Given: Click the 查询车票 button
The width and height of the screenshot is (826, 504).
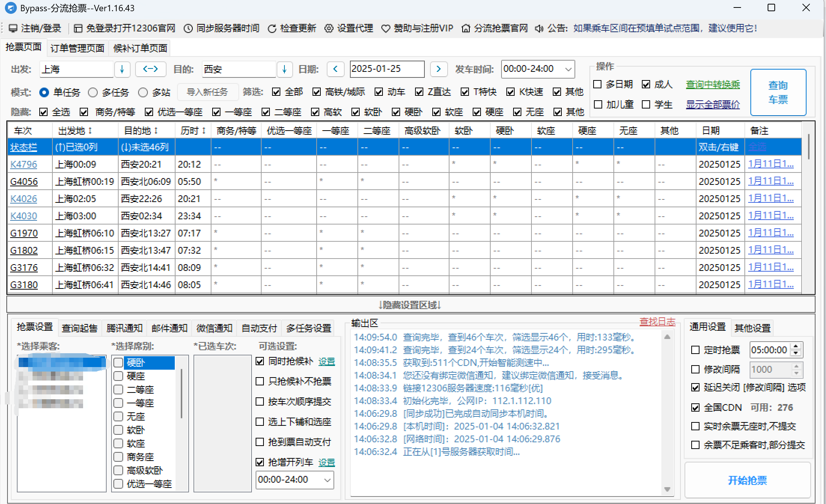Looking at the screenshot, I should pyautogui.click(x=778, y=92).
